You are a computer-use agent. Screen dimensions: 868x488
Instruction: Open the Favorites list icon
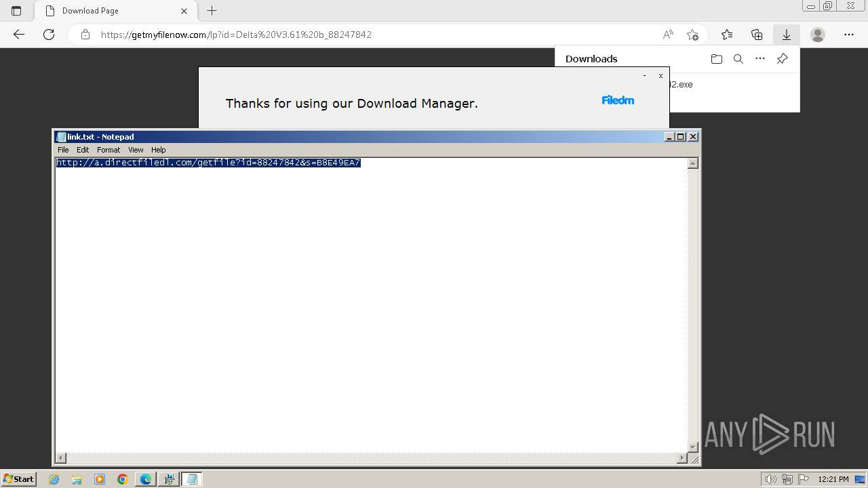727,35
